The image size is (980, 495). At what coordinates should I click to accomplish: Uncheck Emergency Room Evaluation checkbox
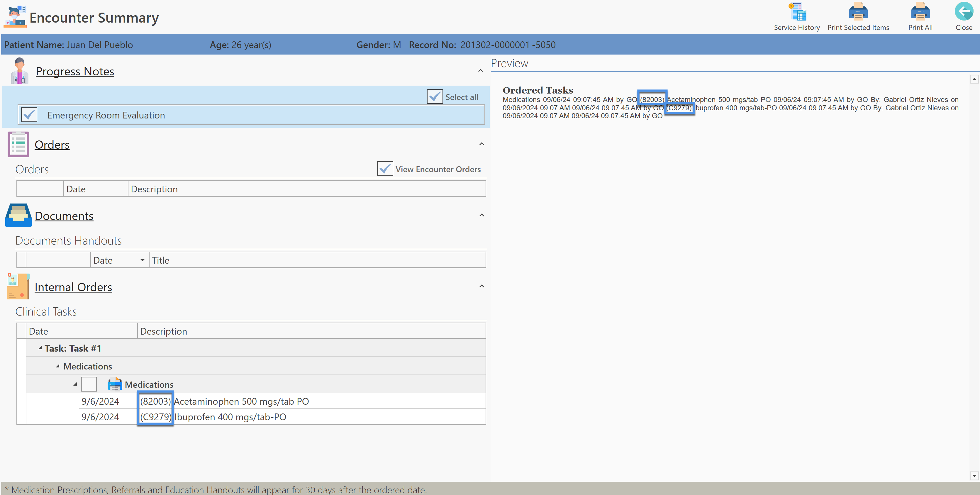[x=29, y=115]
